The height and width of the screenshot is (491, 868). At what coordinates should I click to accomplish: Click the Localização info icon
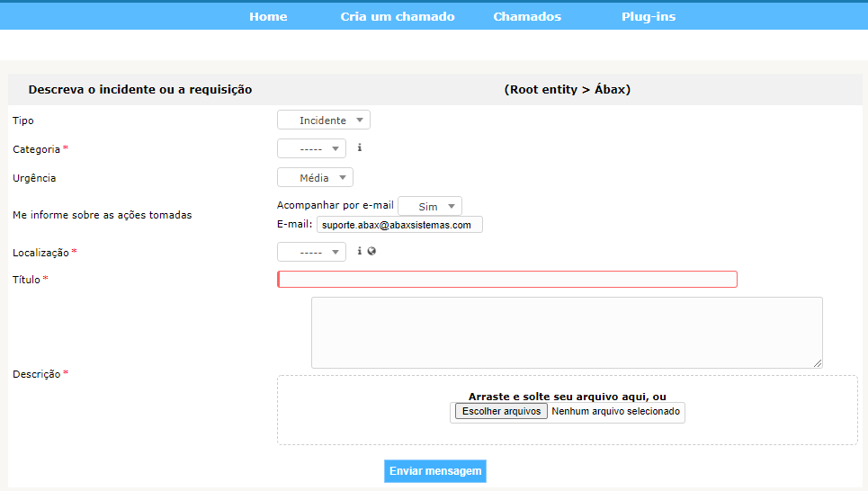[x=360, y=252]
